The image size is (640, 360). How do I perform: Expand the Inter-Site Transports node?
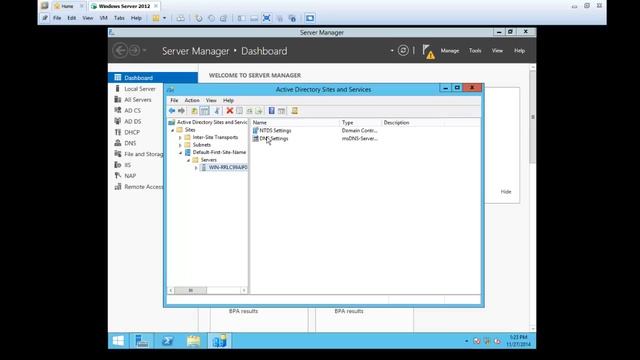pyautogui.click(x=180, y=138)
